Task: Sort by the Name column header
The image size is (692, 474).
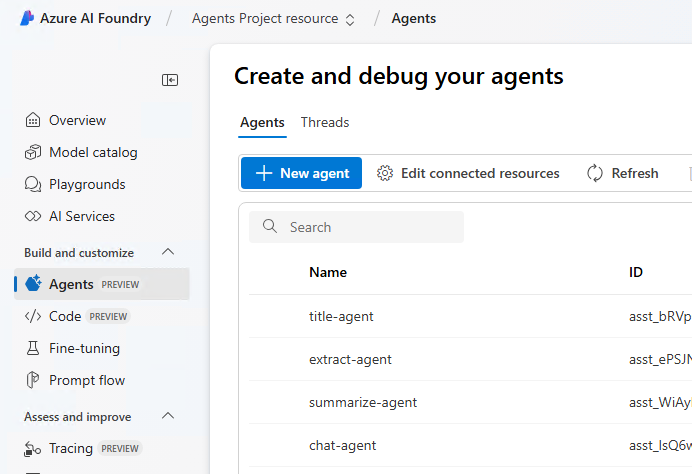Action: click(328, 272)
